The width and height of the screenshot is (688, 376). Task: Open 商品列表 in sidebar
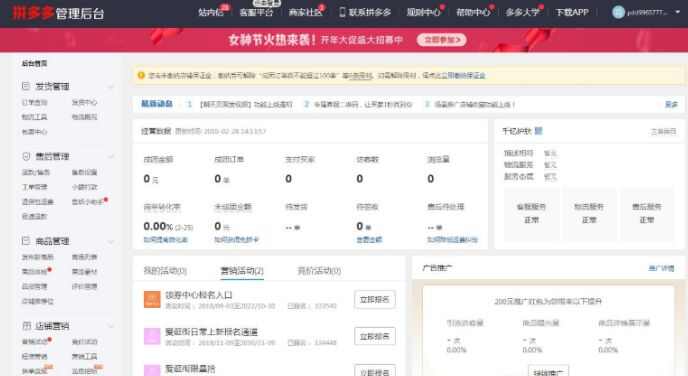coord(84,257)
